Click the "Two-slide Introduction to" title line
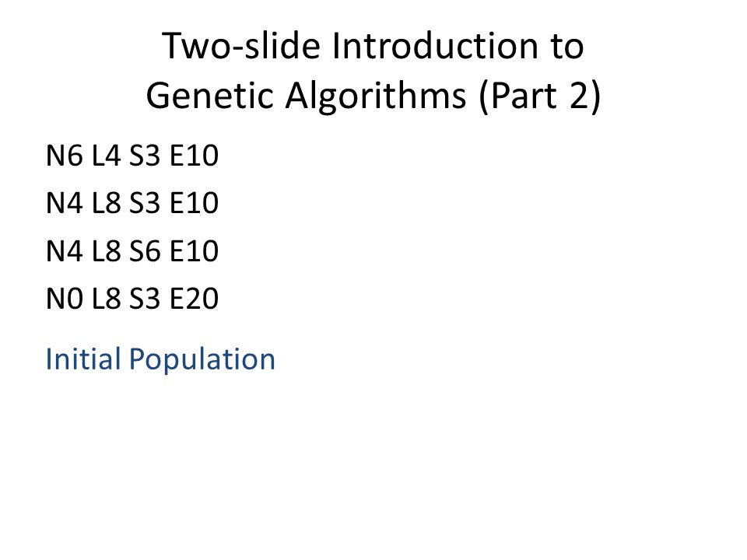The width and height of the screenshot is (747, 560). pyautogui.click(x=373, y=46)
